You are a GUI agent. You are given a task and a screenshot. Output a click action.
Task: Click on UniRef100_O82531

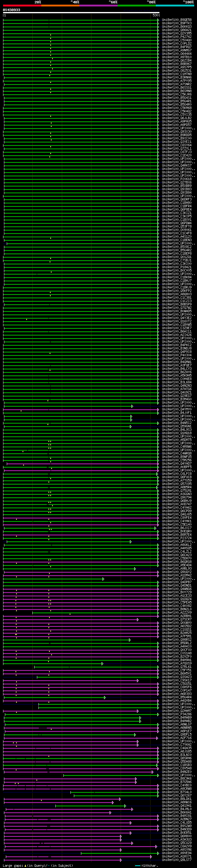click(177, 71)
